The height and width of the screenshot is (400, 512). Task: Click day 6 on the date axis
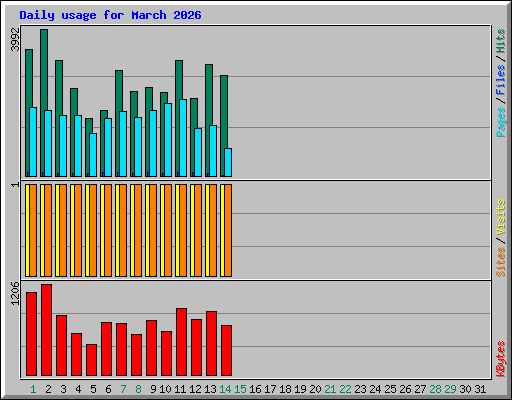pyautogui.click(x=108, y=389)
